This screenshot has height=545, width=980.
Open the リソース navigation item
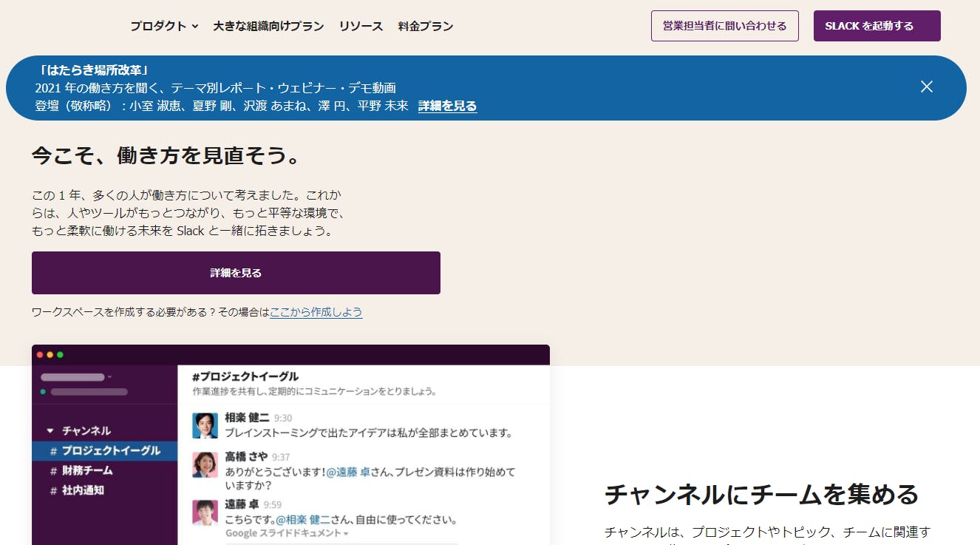(361, 26)
